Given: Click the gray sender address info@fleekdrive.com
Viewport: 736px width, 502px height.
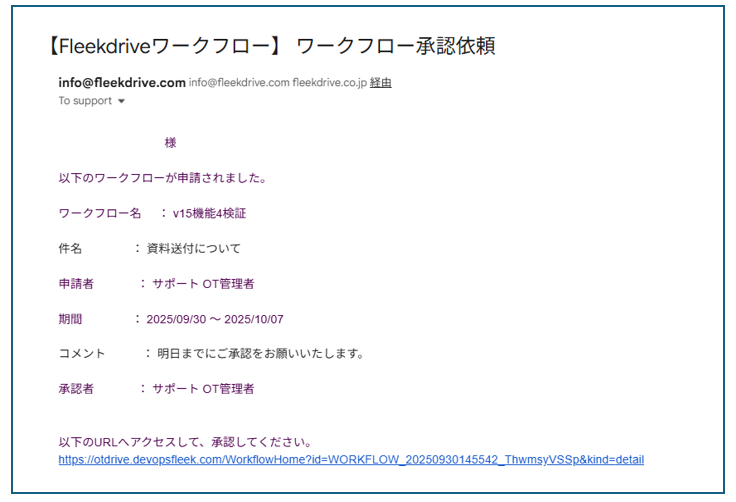Looking at the screenshot, I should [x=239, y=83].
